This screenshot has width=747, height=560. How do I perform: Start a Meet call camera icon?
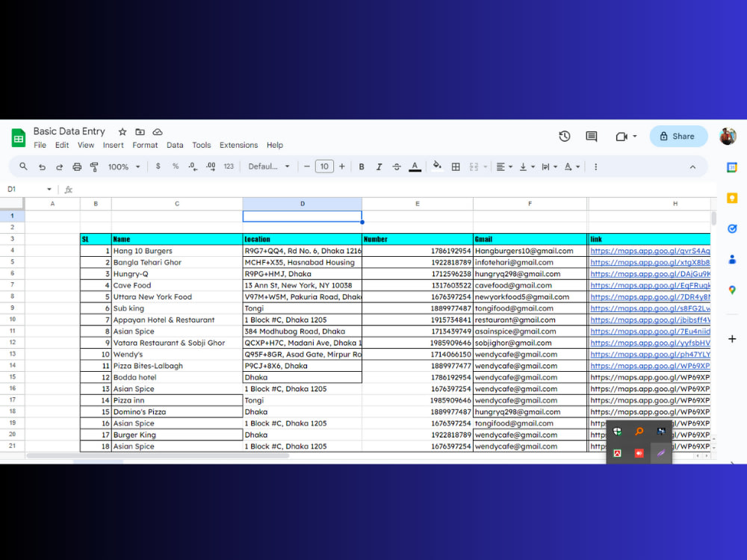click(622, 137)
